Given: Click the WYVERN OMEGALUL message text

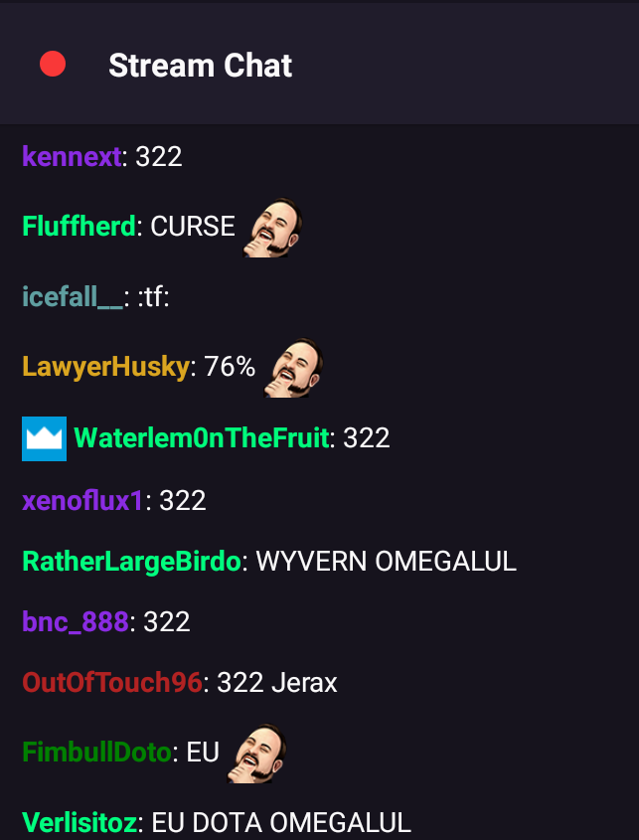Looking at the screenshot, I should click(x=387, y=562).
